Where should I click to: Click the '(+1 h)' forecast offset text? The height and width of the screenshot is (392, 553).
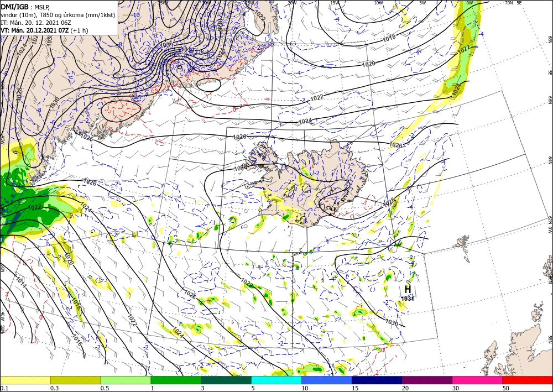click(79, 30)
